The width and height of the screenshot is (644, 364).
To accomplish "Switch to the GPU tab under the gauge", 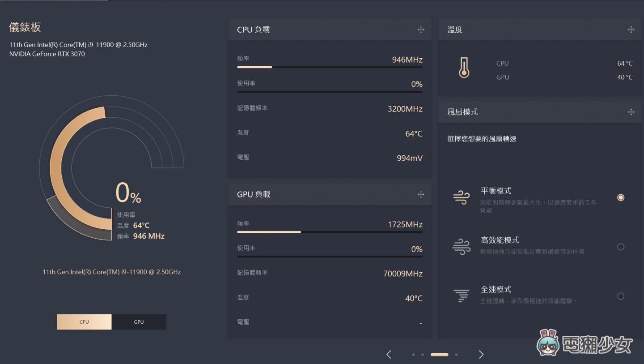I will click(139, 321).
